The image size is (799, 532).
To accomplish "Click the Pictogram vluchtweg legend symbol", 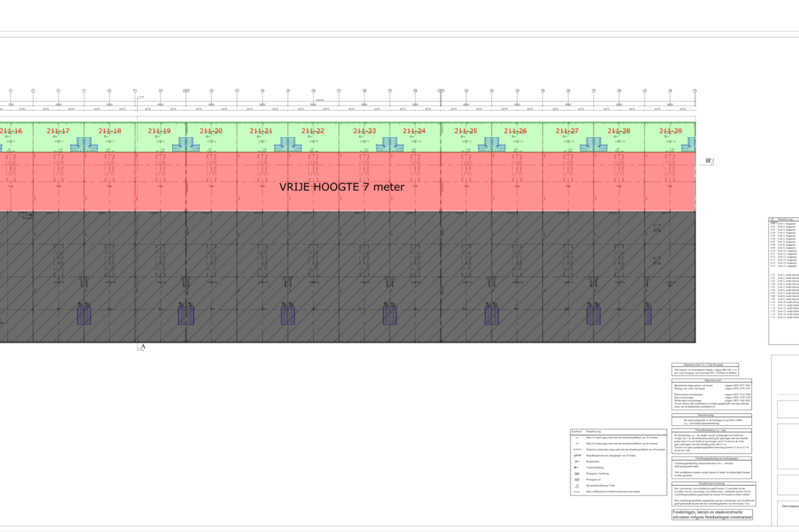I will point(576,473).
